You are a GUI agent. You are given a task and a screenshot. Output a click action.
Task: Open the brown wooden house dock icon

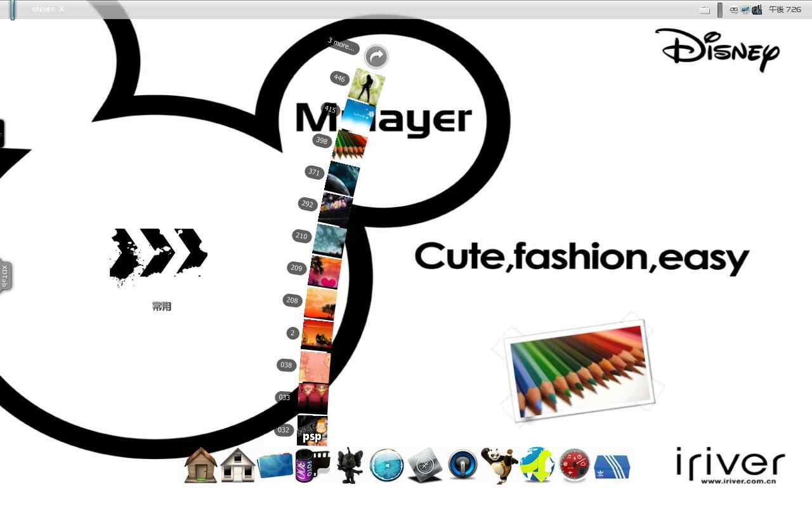(200, 465)
